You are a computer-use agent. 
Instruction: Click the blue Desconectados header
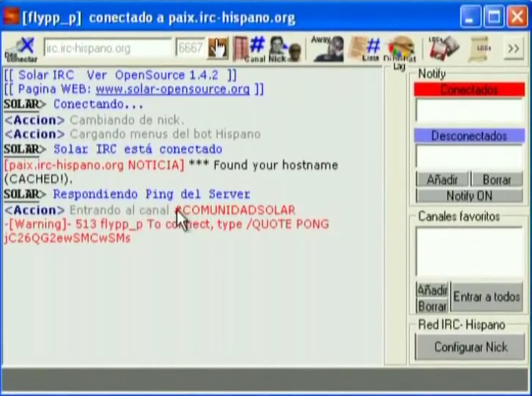[x=469, y=136]
